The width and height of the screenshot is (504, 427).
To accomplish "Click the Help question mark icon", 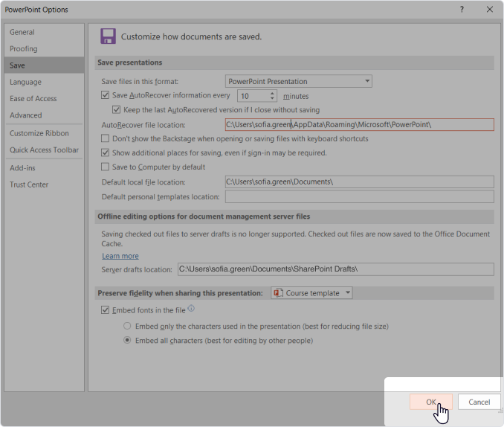I will [462, 10].
